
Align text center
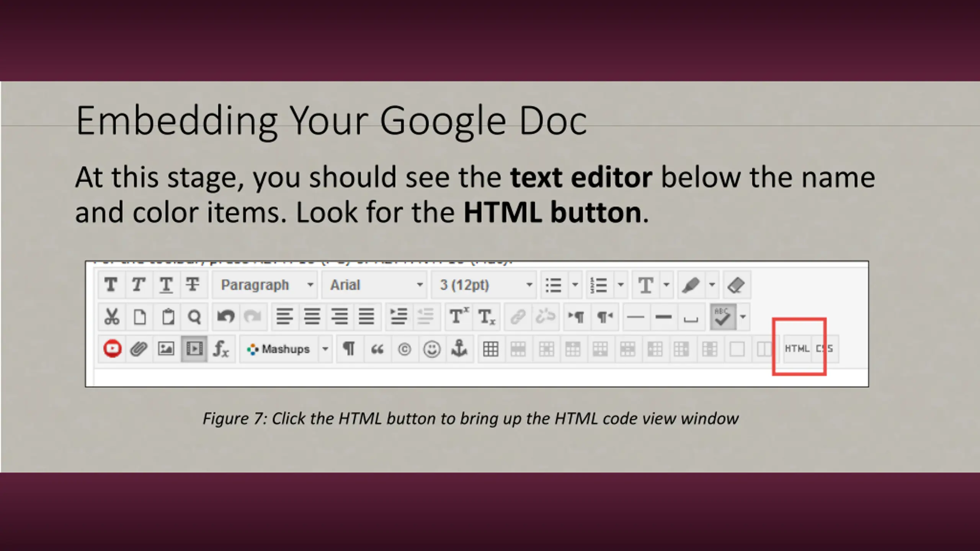click(312, 317)
